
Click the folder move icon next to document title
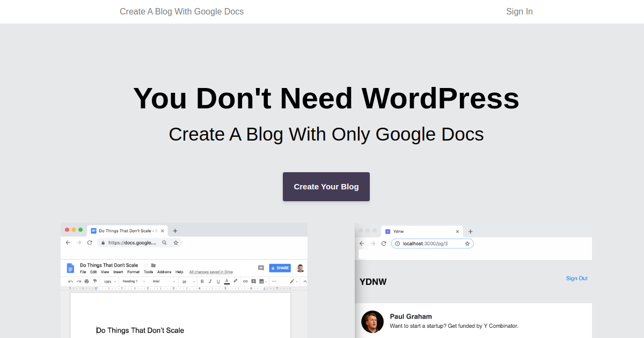(153, 265)
